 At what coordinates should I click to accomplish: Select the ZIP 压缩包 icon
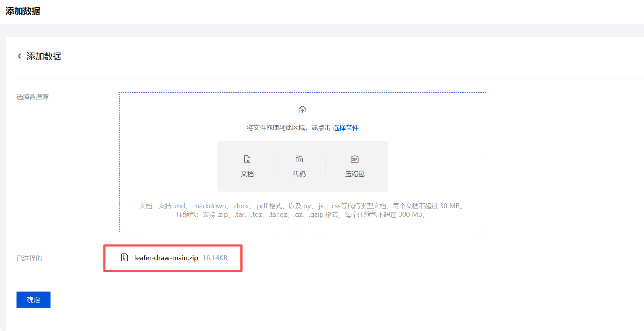click(354, 159)
